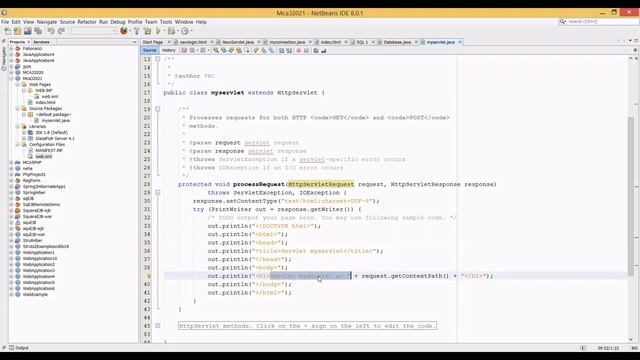Click the Find Selection magnifier icon in editor toolbar

point(216,51)
